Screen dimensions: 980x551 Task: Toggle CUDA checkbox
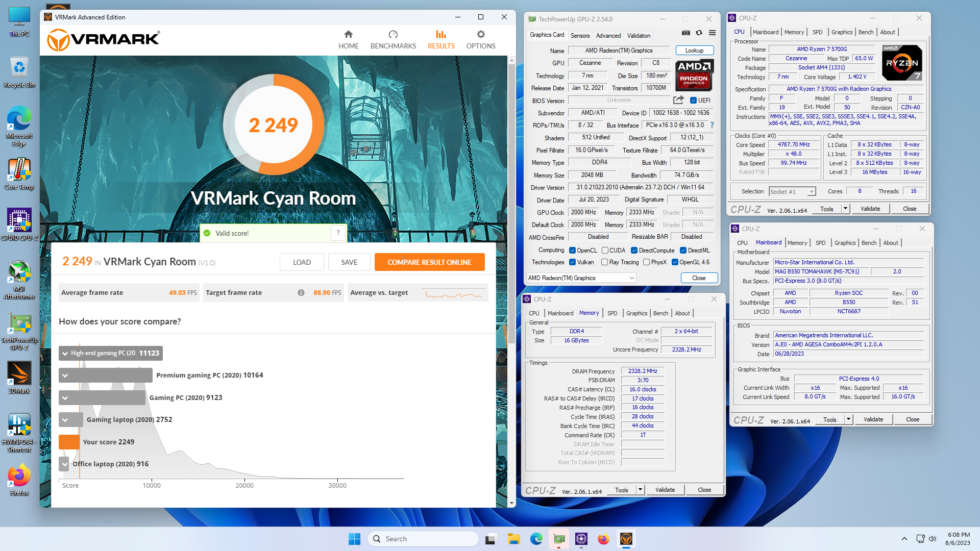(x=605, y=251)
